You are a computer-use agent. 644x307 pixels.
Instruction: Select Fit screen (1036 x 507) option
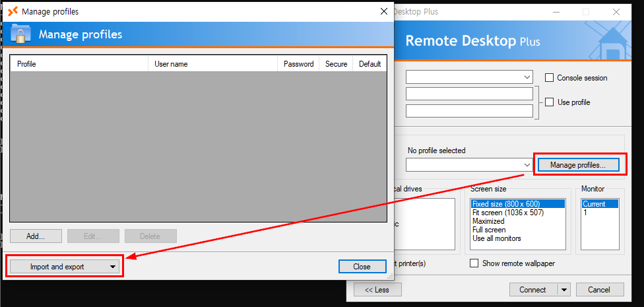(518, 213)
